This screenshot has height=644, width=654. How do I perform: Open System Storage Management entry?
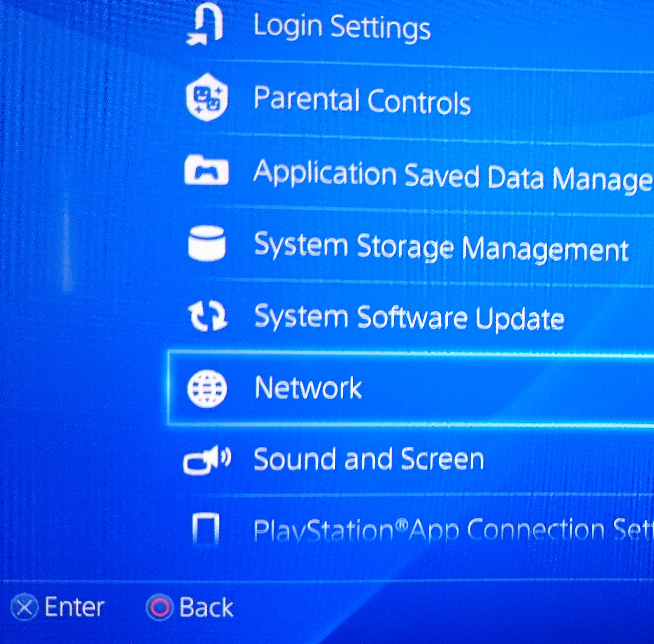441,248
